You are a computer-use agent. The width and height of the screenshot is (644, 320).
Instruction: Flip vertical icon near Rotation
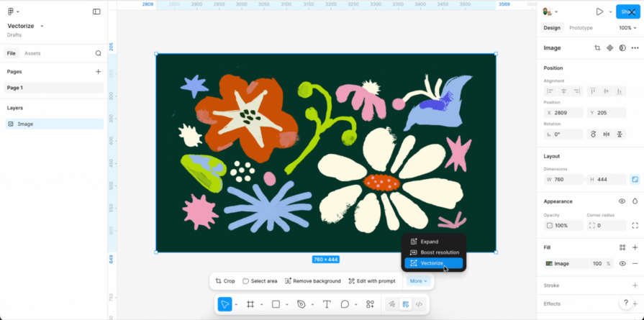[620, 134]
